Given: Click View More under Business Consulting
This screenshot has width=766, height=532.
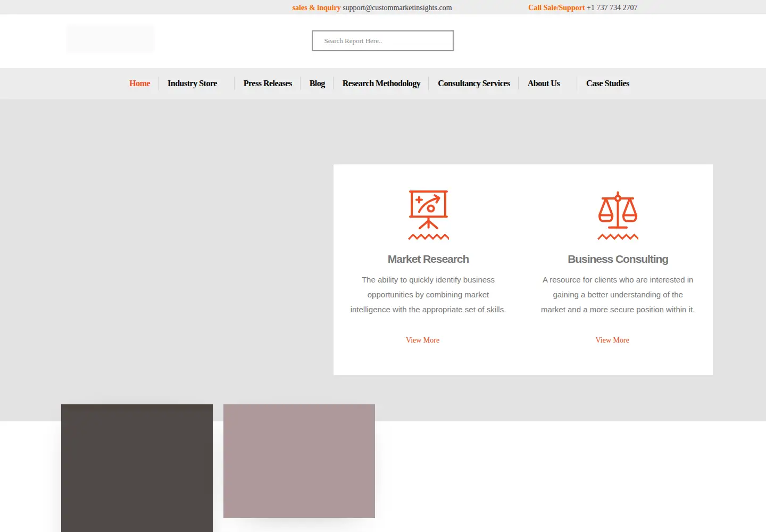Looking at the screenshot, I should click(x=612, y=340).
